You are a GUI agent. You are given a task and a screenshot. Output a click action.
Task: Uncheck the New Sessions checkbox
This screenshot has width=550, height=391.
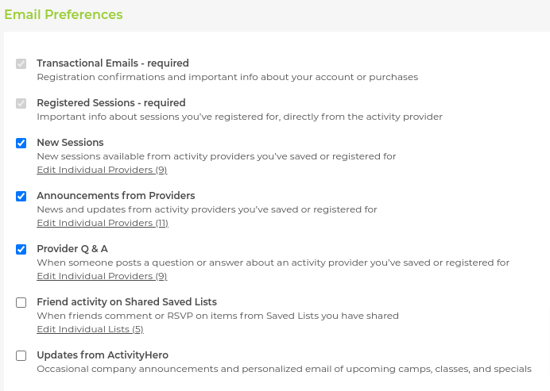(21, 143)
